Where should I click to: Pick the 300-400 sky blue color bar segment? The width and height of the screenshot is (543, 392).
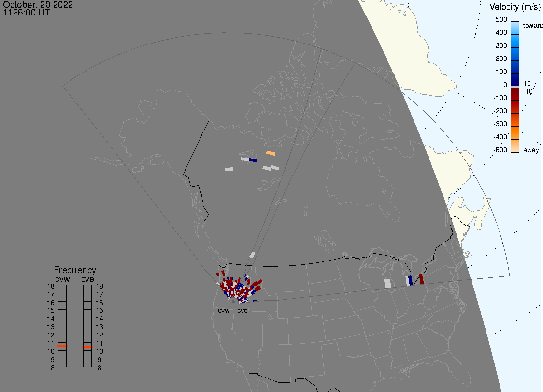coord(515,41)
